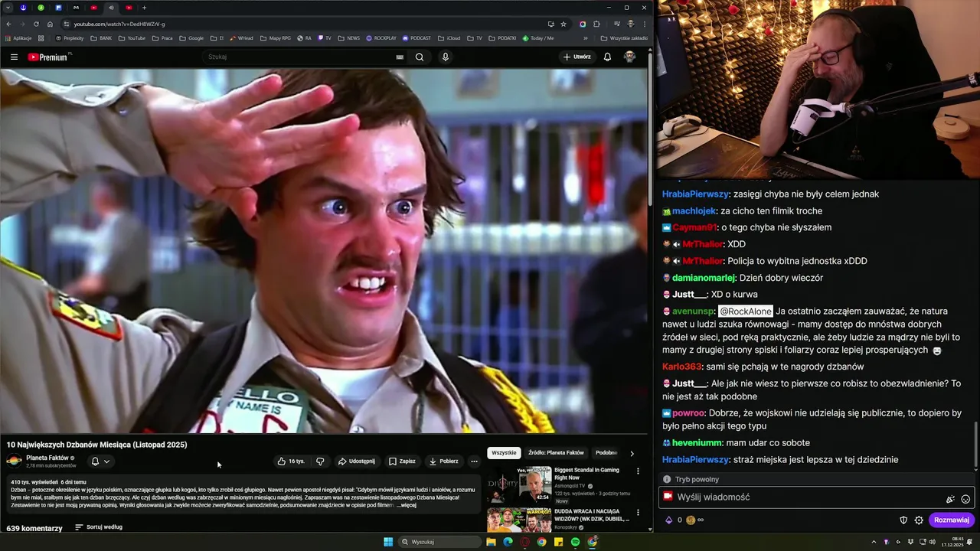980x551 pixels.
Task: Download the video with Pobierz button
Action: 444,461
